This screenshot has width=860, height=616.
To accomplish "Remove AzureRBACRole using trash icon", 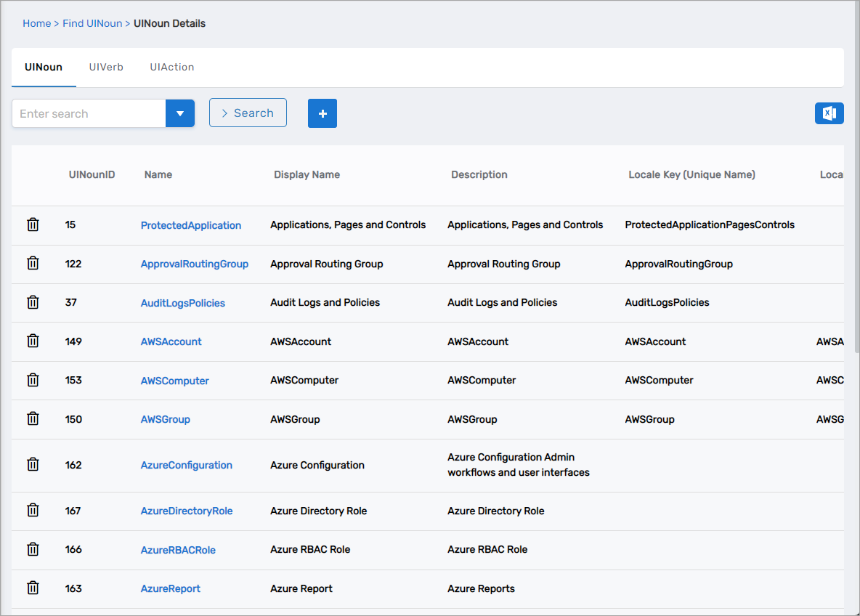I will pos(33,549).
